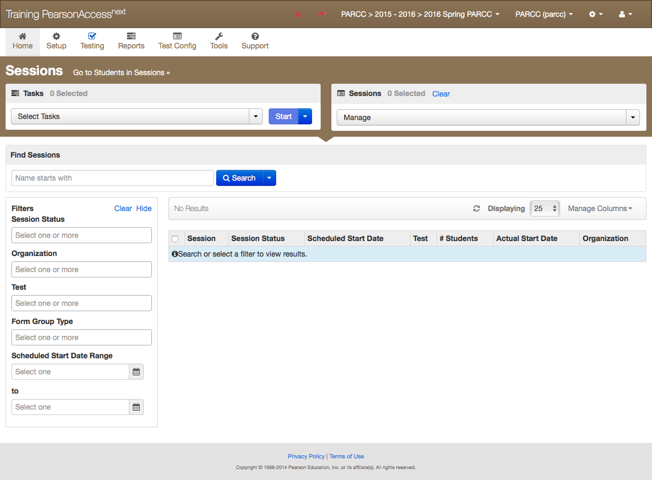Image resolution: width=652 pixels, height=480 pixels.
Task: Hide the Filters panel
Action: click(x=144, y=209)
